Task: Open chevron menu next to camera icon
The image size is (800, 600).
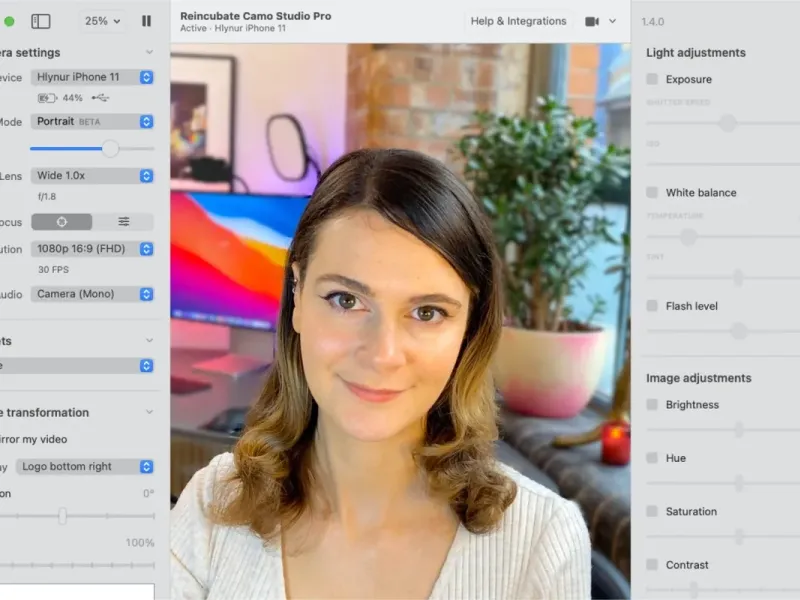Action: tap(612, 21)
